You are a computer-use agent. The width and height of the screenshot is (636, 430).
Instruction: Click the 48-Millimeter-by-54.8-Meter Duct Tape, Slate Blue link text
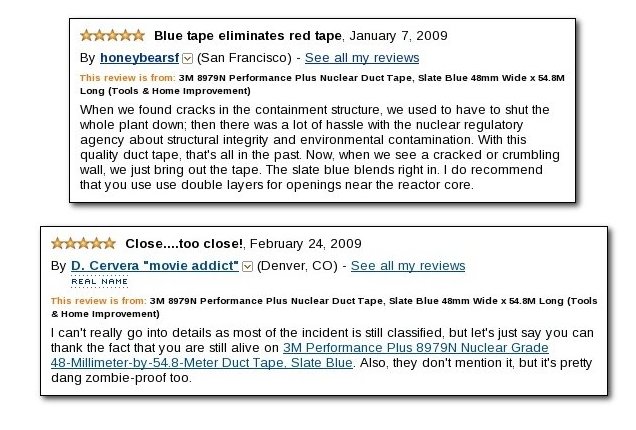click(x=202, y=363)
